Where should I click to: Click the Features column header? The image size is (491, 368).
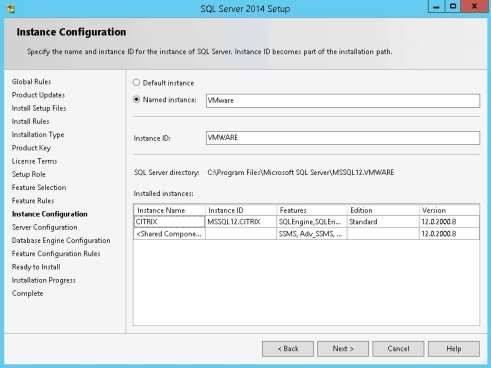[311, 210]
